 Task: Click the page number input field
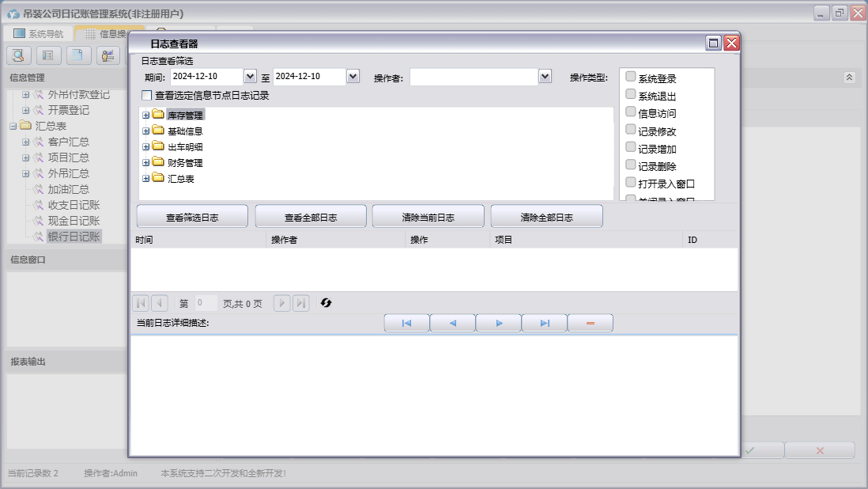[x=206, y=303]
